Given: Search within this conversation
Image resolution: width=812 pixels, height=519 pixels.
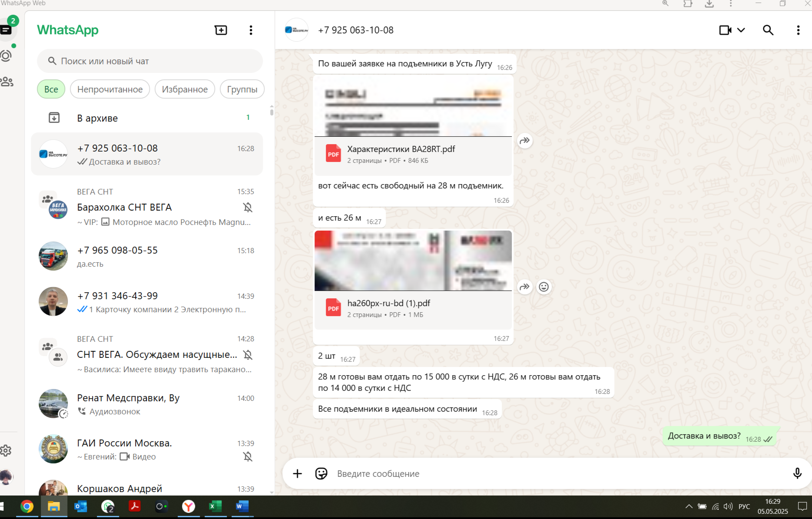Looking at the screenshot, I should 768,30.
